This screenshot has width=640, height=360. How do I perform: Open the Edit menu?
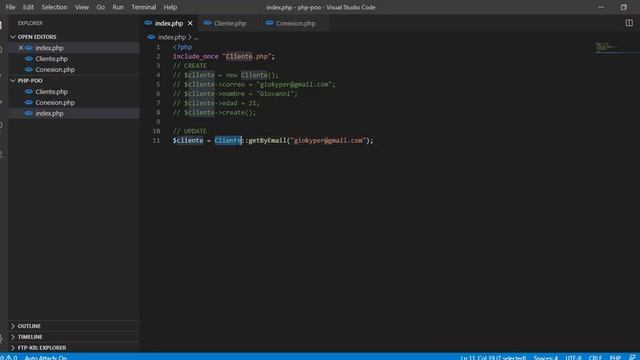(28, 7)
